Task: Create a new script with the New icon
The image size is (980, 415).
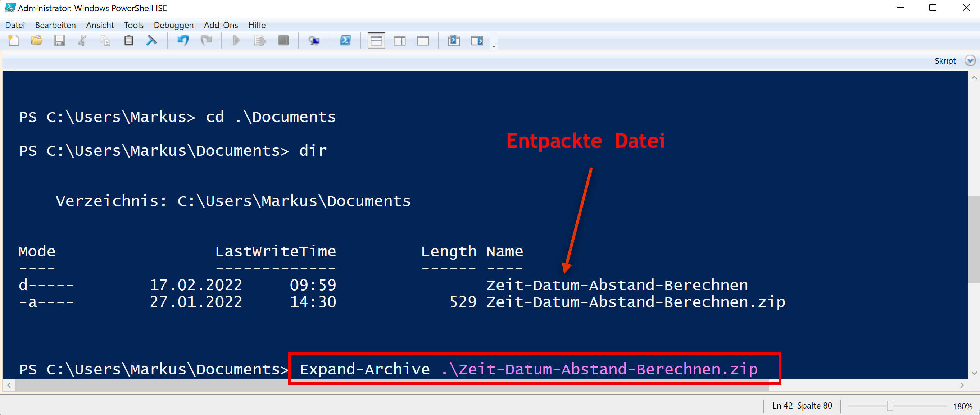Action: pyautogui.click(x=14, y=41)
